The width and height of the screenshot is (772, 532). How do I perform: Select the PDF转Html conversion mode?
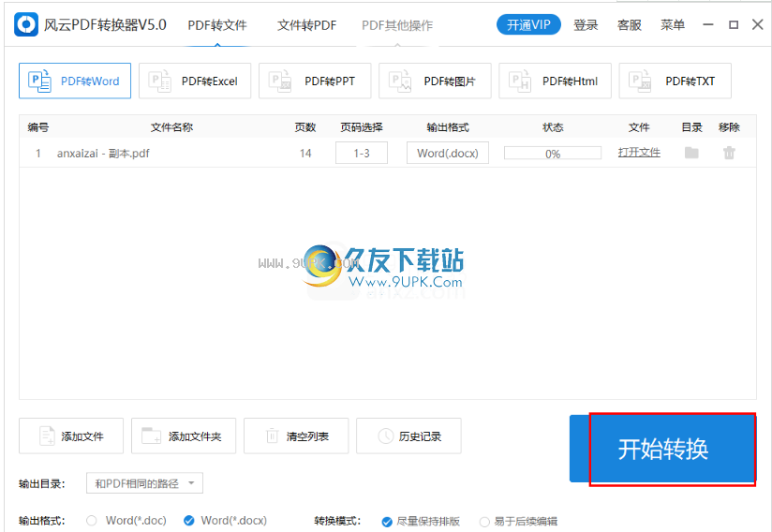[x=556, y=81]
